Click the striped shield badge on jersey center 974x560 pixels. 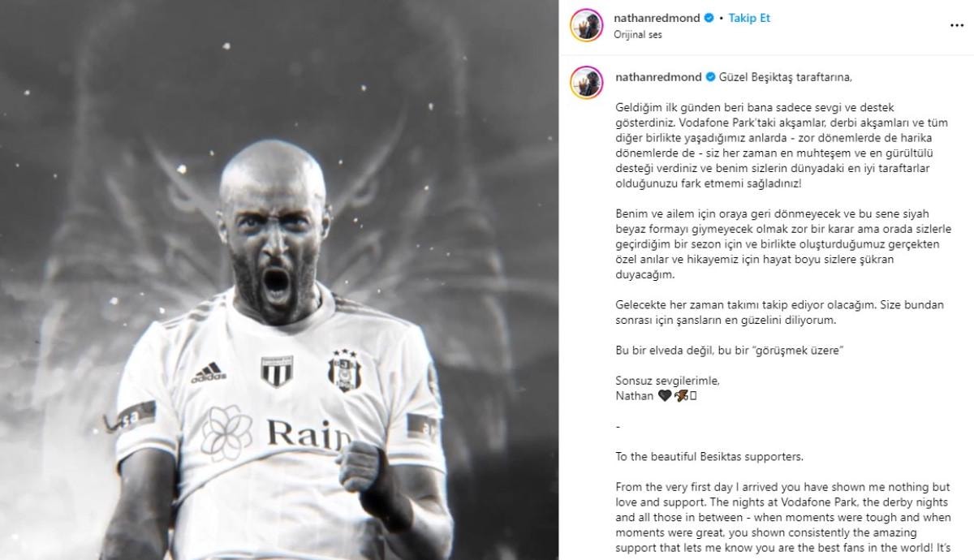point(277,370)
